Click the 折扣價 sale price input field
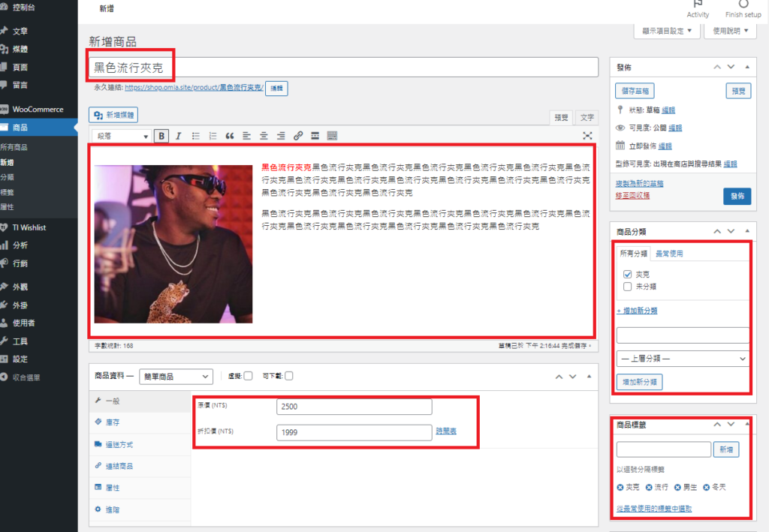Viewport: 769px width, 532px height. tap(354, 432)
